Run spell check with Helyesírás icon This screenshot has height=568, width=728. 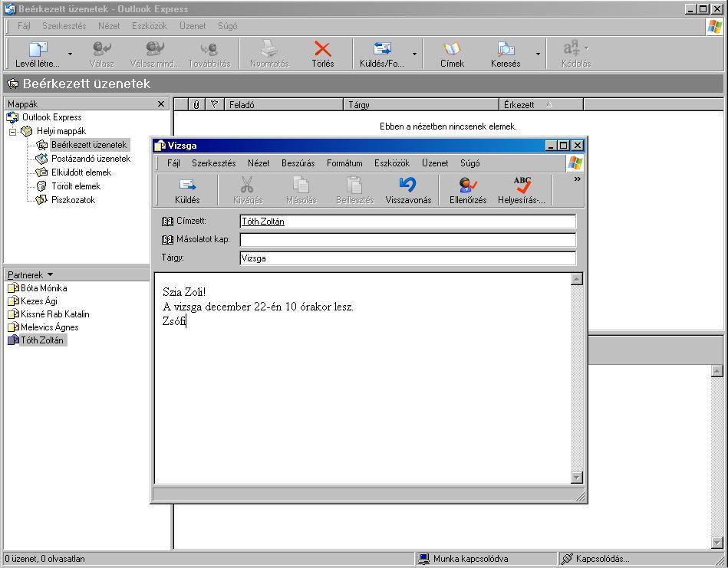522,186
